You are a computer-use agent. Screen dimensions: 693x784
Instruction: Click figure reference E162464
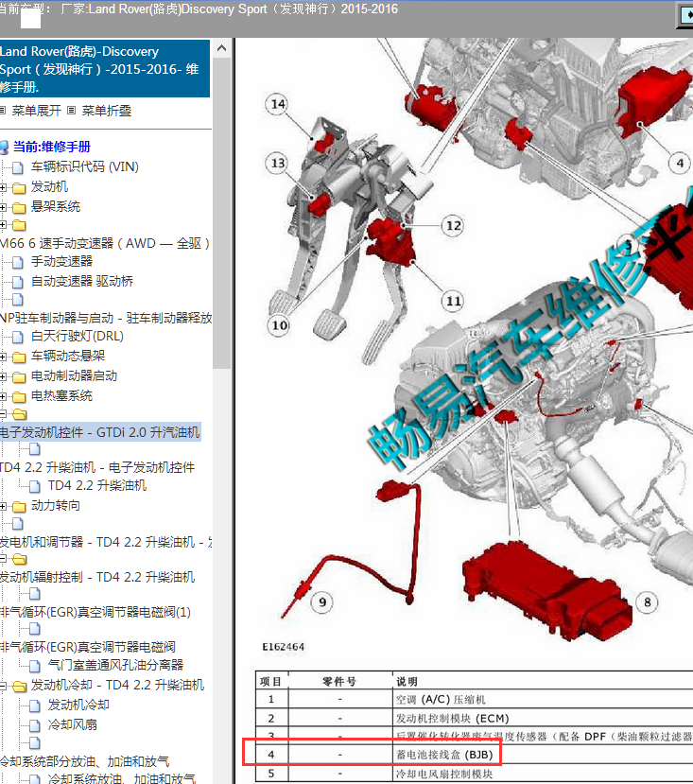click(283, 647)
